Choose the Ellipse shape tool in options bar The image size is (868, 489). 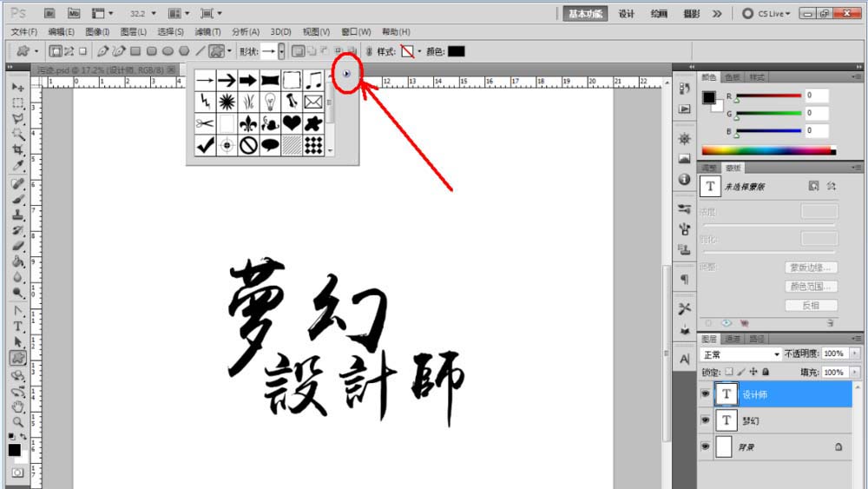[168, 51]
